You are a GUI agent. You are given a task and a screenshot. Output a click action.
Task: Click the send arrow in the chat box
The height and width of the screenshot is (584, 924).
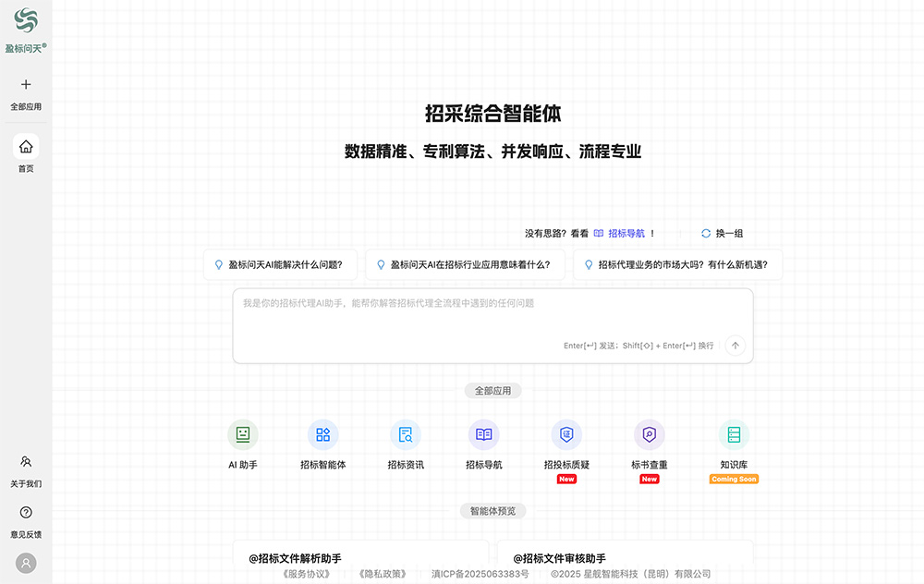[x=735, y=346]
